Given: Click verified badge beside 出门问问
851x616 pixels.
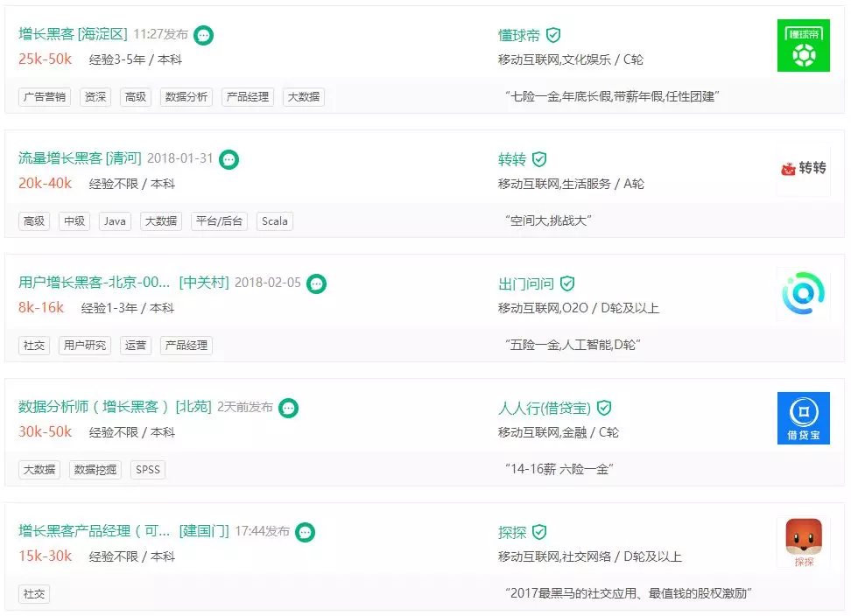Looking at the screenshot, I should [x=567, y=283].
